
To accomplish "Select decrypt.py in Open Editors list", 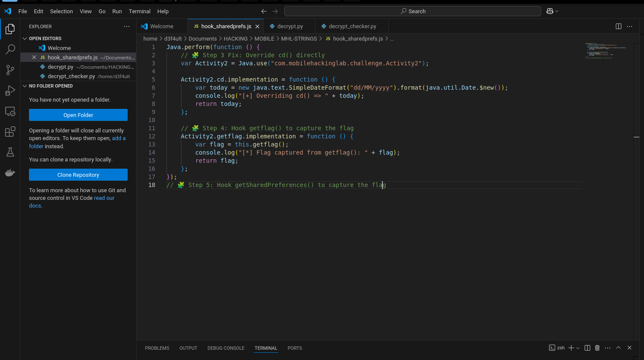I will pyautogui.click(x=79, y=67).
